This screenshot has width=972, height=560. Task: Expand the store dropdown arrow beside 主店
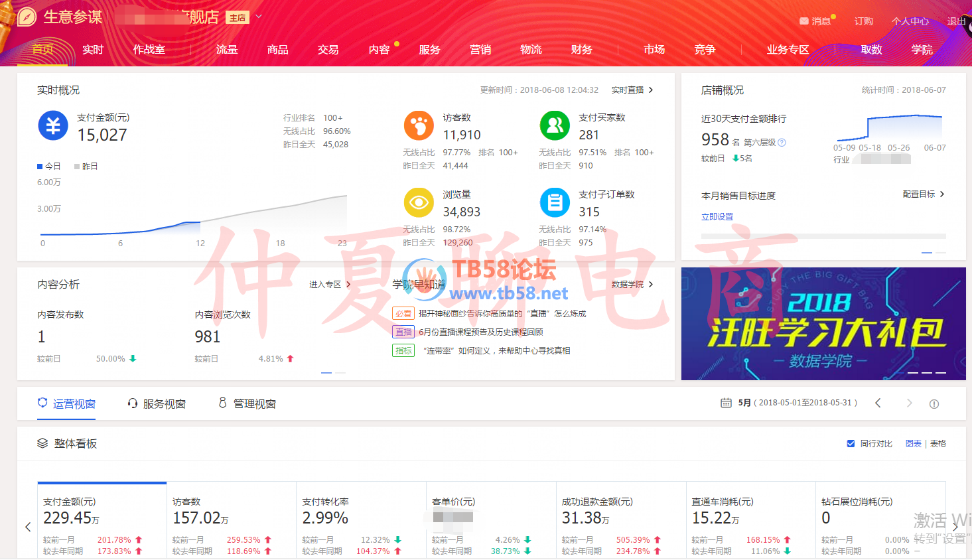[x=259, y=17]
